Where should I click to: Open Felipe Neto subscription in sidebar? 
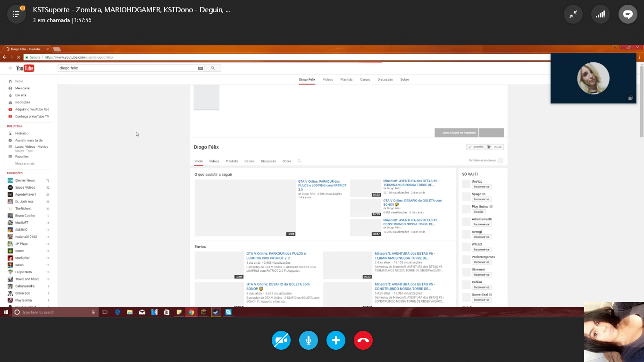coord(23,272)
